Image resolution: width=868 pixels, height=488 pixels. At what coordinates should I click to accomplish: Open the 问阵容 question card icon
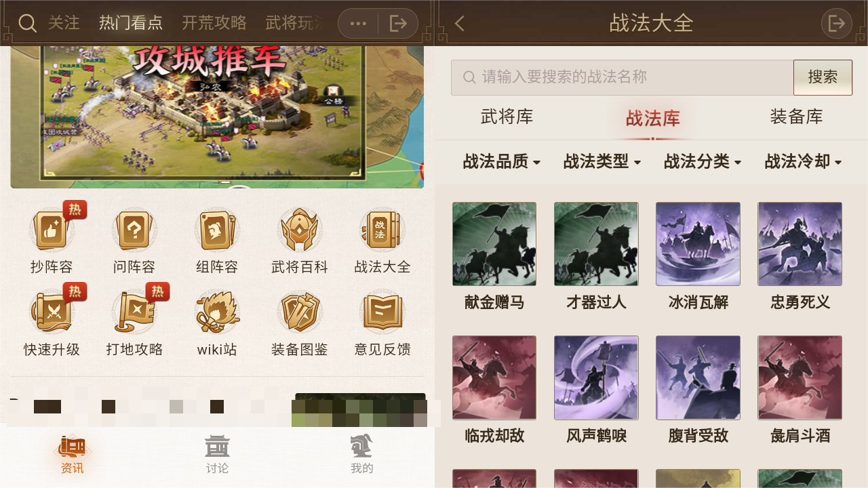[134, 230]
